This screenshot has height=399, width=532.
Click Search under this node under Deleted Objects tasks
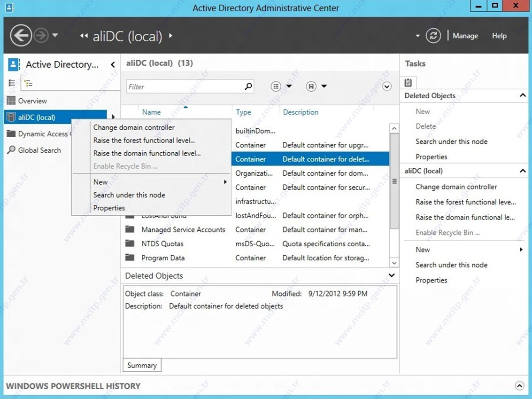click(451, 141)
